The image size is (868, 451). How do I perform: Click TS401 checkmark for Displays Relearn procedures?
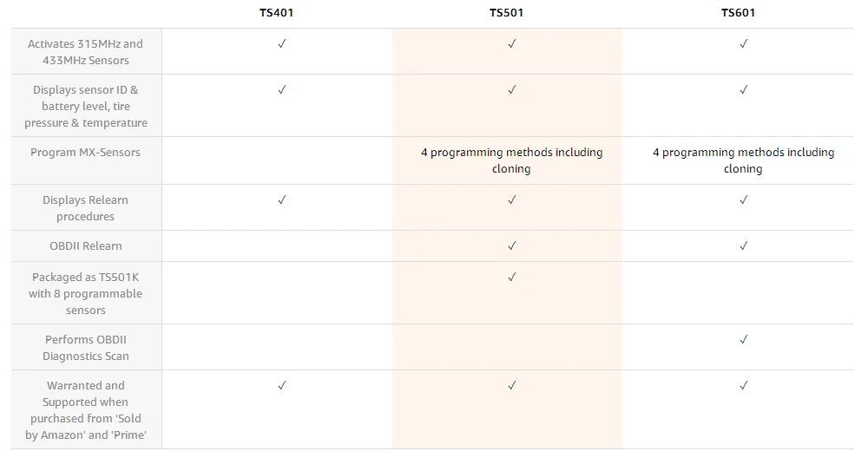tap(282, 199)
